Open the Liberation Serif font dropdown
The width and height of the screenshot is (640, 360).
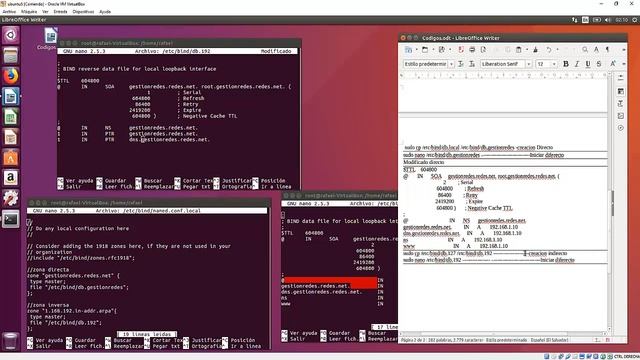[x=528, y=64]
